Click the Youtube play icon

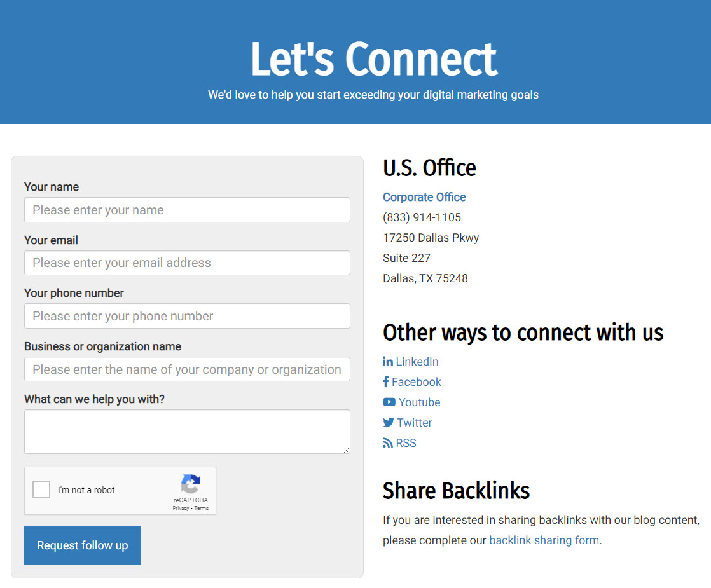click(389, 402)
